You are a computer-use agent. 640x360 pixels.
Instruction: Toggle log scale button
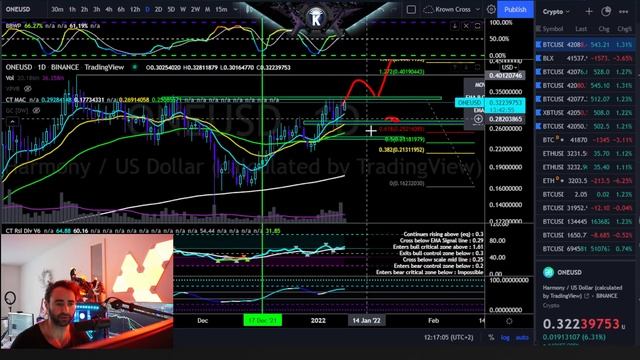point(505,338)
